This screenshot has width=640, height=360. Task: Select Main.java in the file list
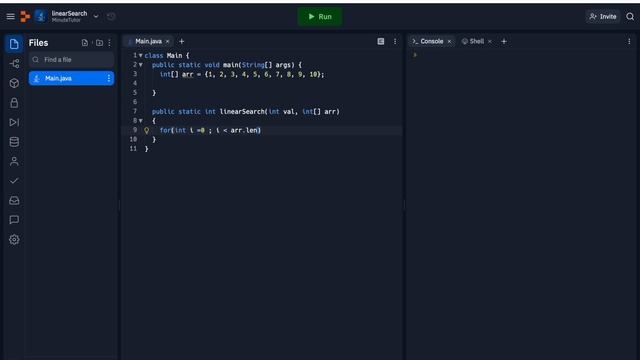(71, 78)
